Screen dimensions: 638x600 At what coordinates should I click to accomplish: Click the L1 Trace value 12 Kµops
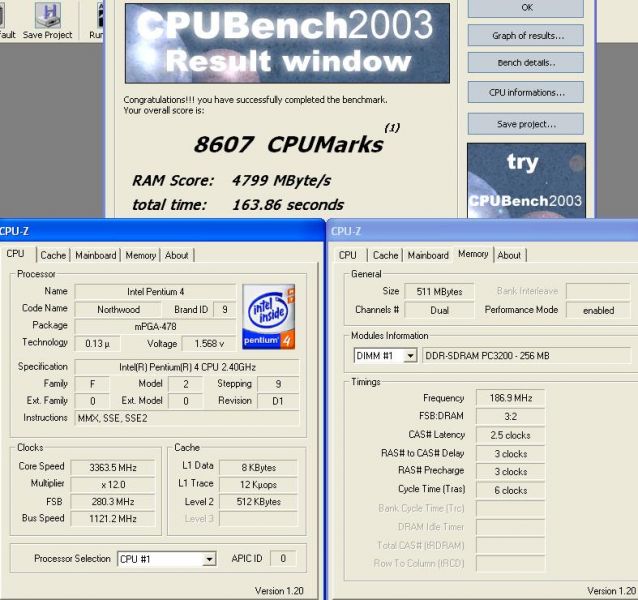[x=258, y=485]
